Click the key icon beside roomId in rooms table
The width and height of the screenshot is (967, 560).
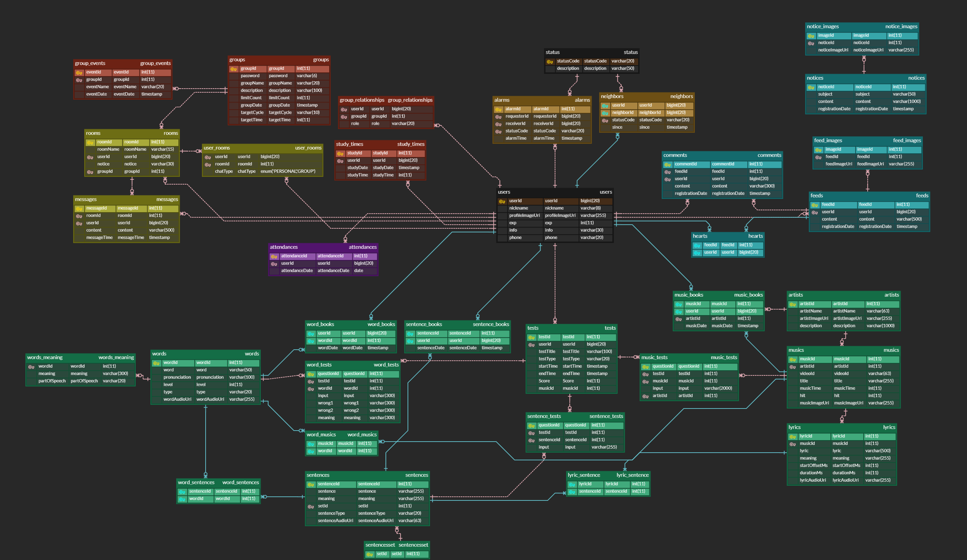pyautogui.click(x=90, y=143)
